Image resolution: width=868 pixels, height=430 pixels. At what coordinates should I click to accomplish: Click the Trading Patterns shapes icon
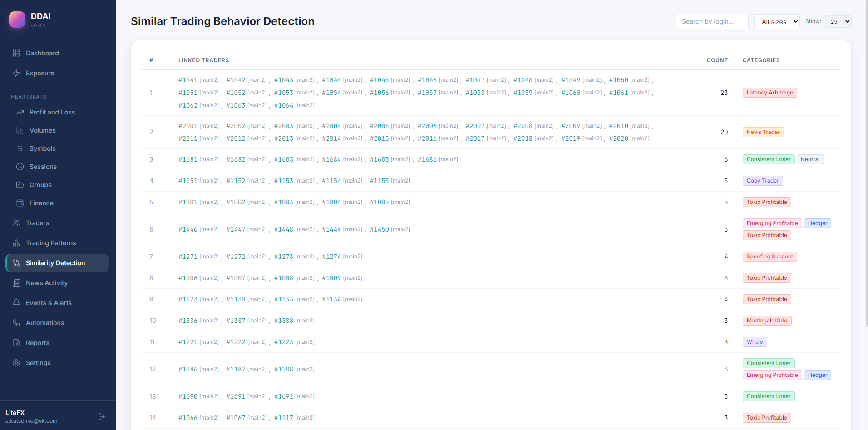16,243
